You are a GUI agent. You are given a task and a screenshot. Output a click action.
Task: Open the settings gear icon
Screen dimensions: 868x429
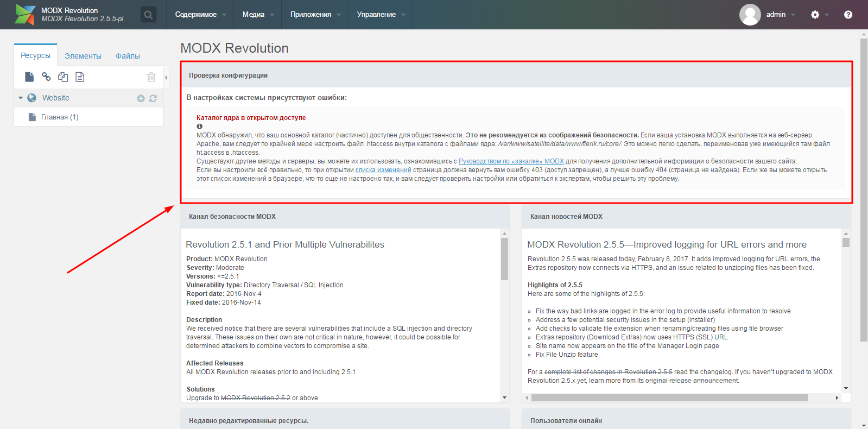[815, 15]
